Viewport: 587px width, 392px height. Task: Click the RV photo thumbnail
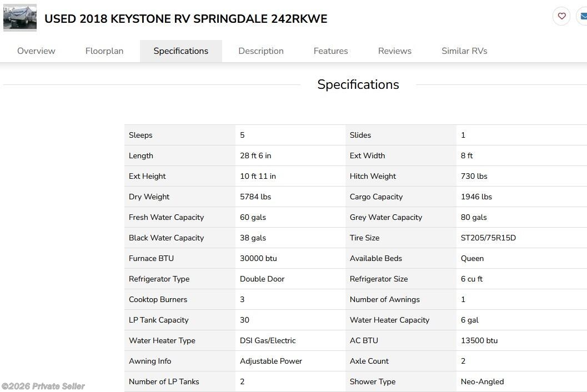19,17
